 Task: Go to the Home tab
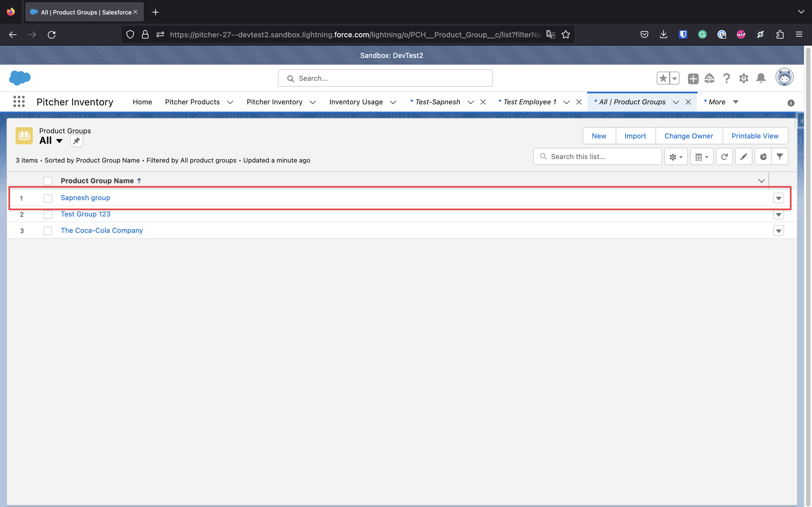[142, 102]
